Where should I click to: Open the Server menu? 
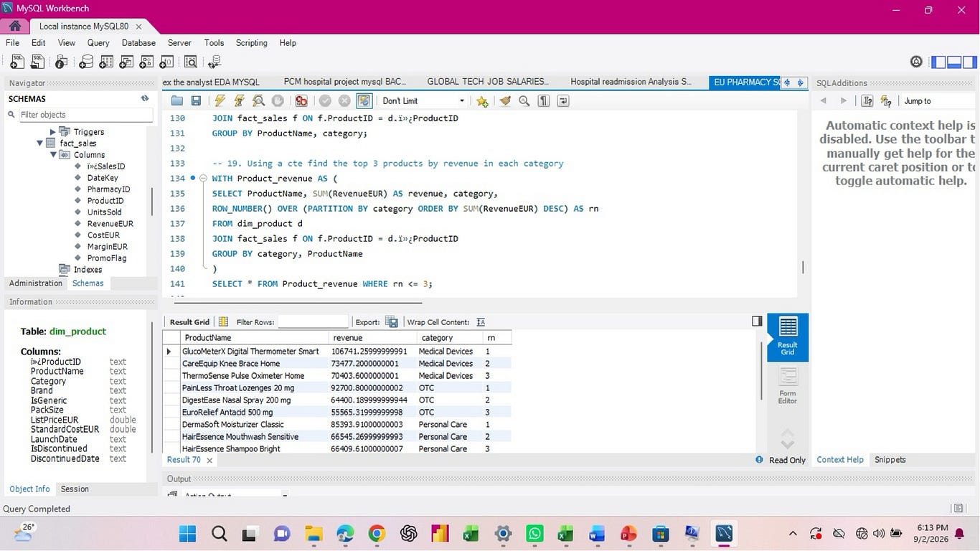pyautogui.click(x=179, y=43)
